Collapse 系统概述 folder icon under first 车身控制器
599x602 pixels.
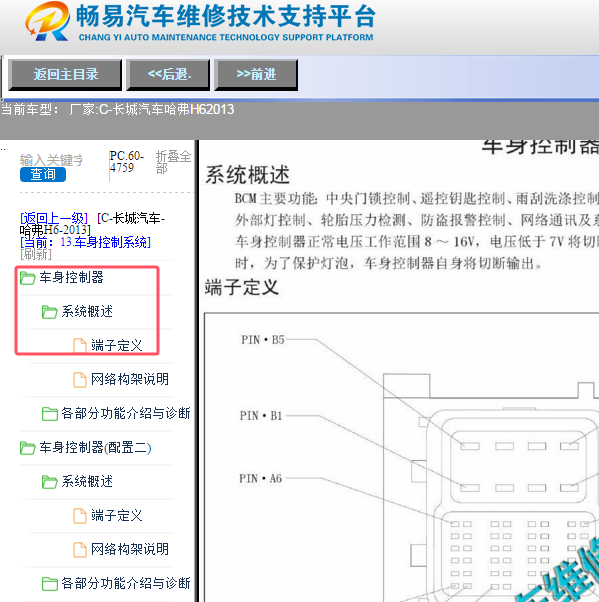tap(50, 311)
